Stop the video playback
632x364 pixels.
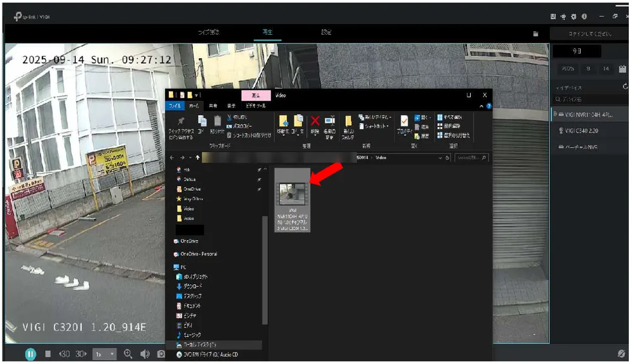click(x=47, y=354)
